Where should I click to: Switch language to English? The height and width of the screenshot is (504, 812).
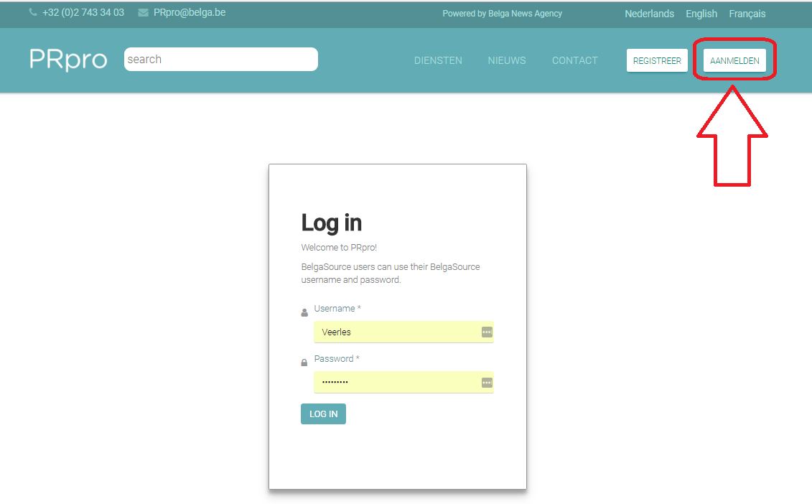[x=701, y=14]
